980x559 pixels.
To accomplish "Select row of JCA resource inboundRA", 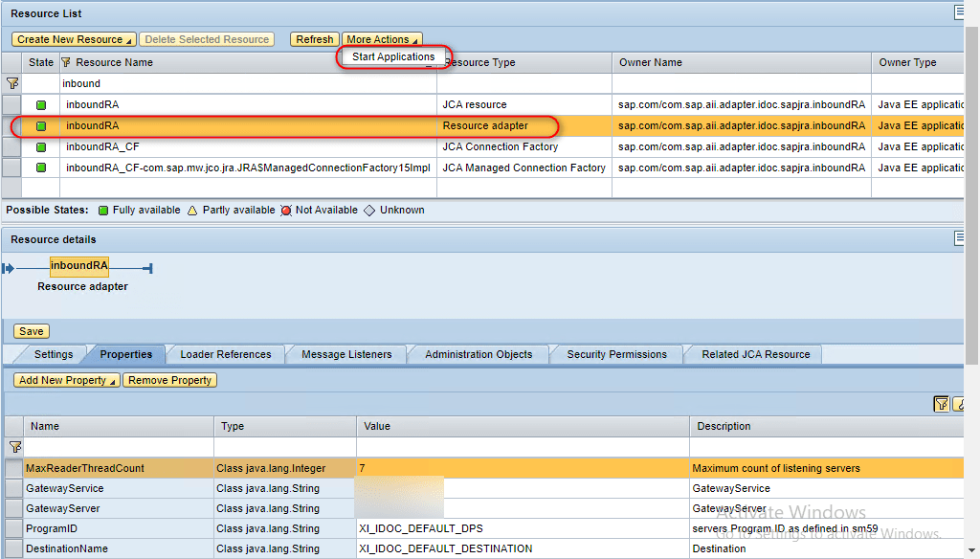I will click(x=13, y=105).
